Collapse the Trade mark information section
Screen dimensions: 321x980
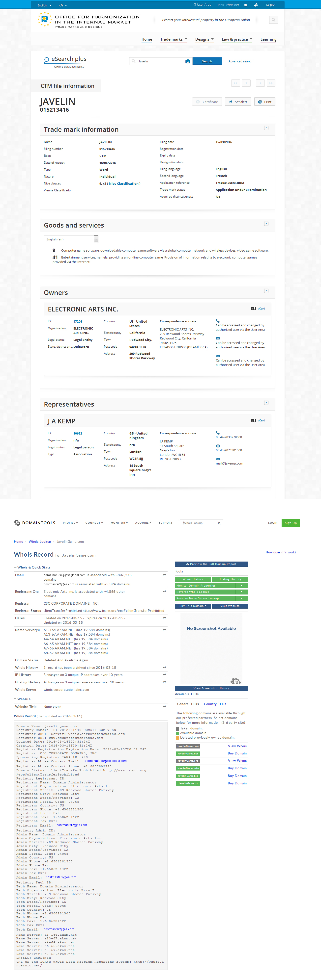tap(266, 128)
